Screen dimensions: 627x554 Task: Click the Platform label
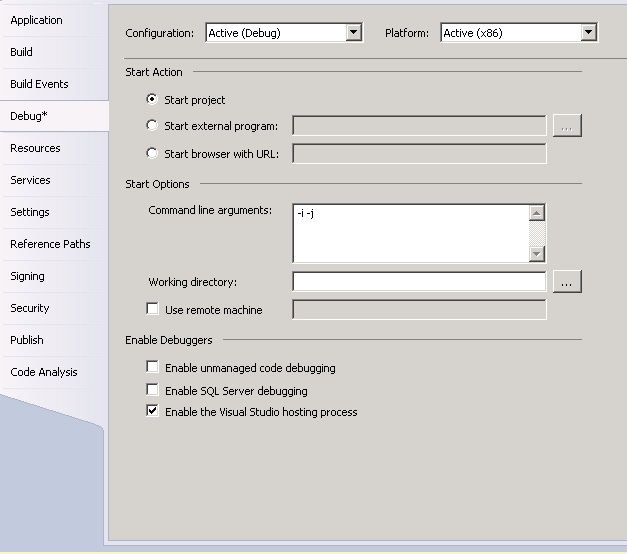pyautogui.click(x=407, y=33)
